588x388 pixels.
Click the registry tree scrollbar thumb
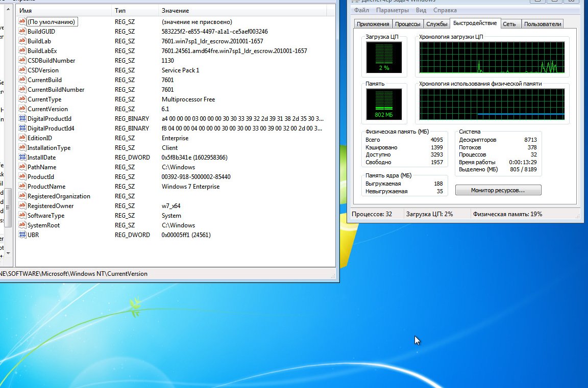coord(8,208)
